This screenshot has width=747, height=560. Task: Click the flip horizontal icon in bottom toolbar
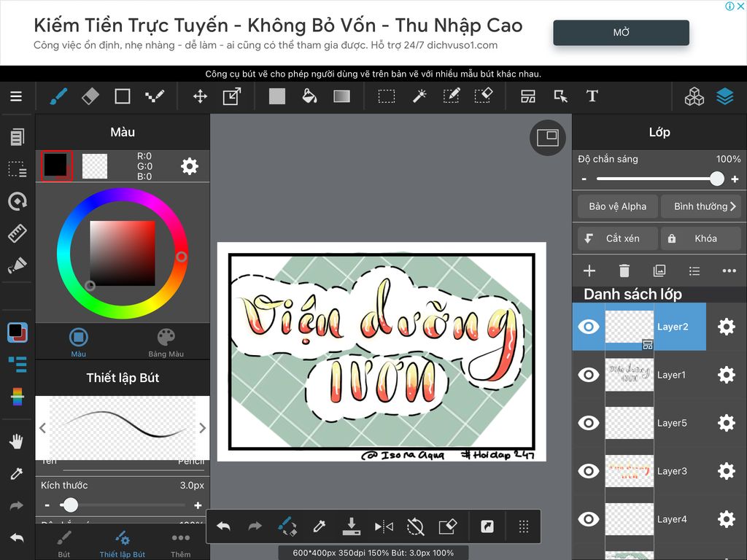click(384, 526)
